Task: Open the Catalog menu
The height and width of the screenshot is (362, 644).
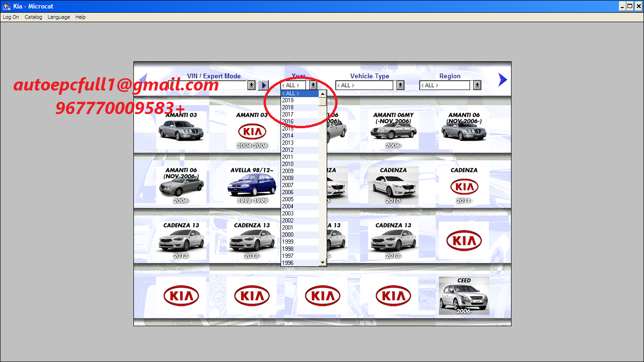Action: 33,17
